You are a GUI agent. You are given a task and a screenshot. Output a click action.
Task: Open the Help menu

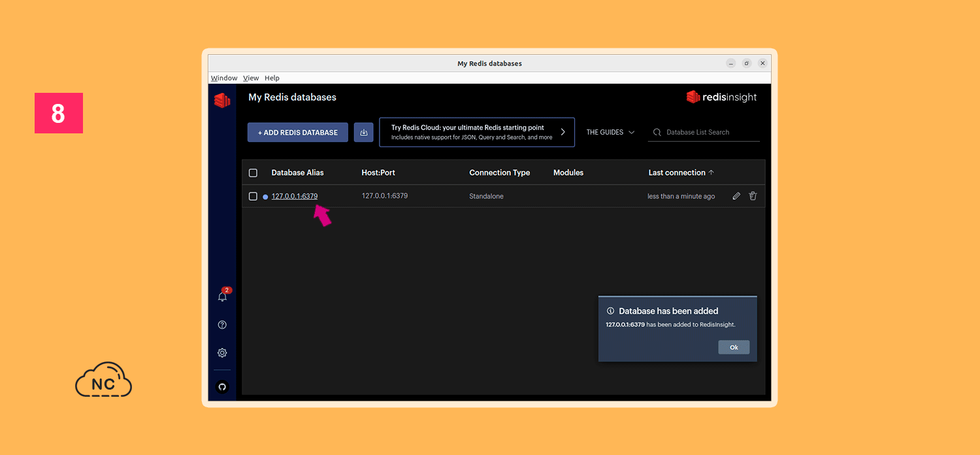point(272,78)
